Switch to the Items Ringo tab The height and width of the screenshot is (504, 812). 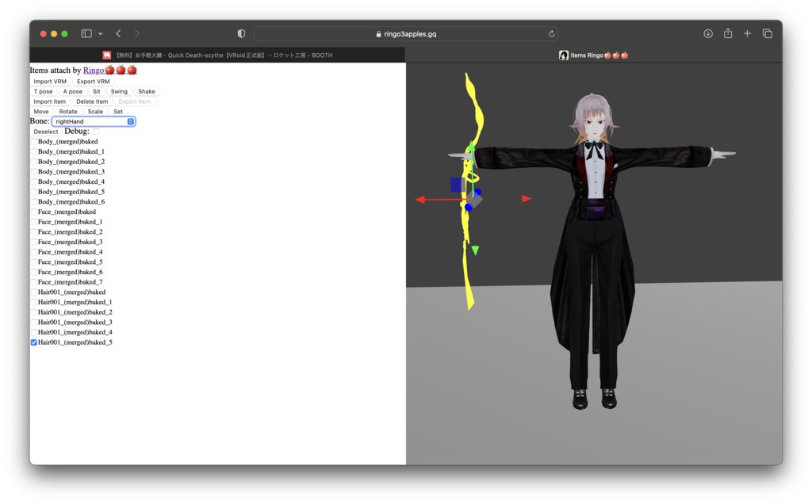click(594, 55)
